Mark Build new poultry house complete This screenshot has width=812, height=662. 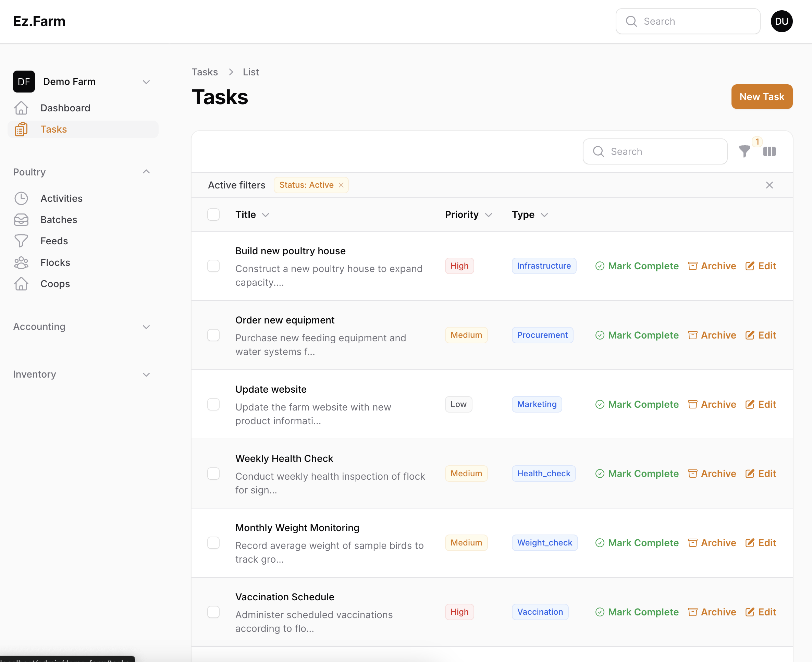637,266
